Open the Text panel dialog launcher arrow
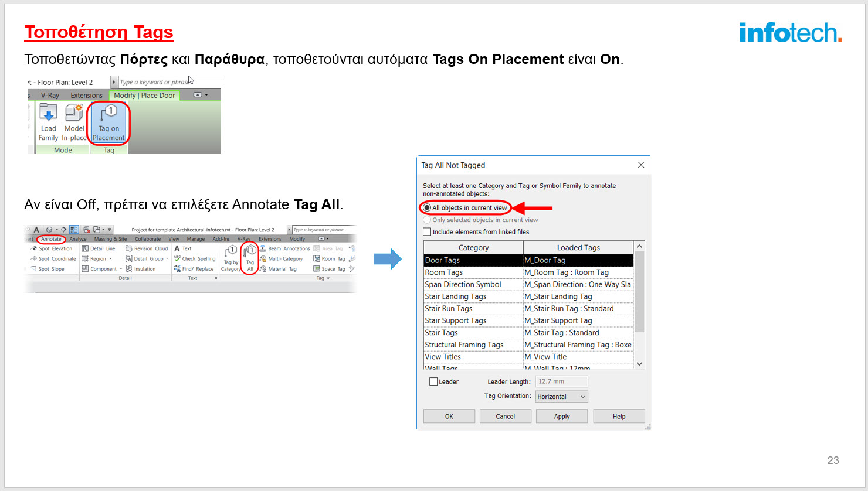This screenshot has height=491, width=868. coord(216,278)
